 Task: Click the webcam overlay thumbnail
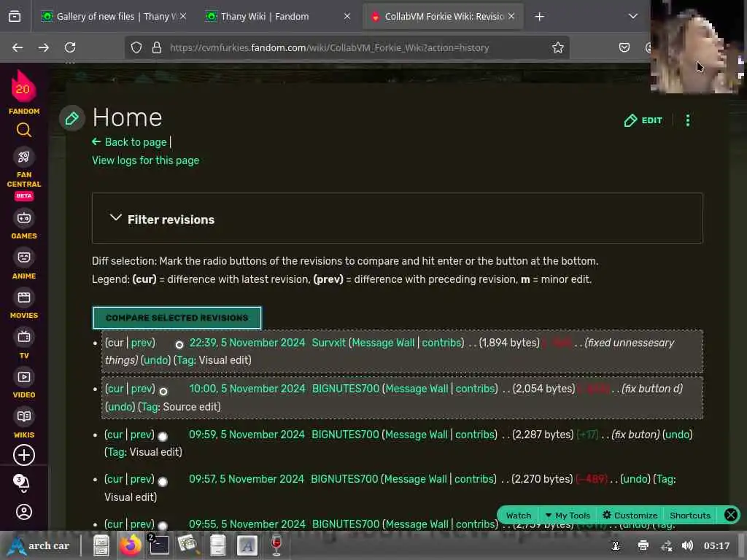tap(698, 47)
